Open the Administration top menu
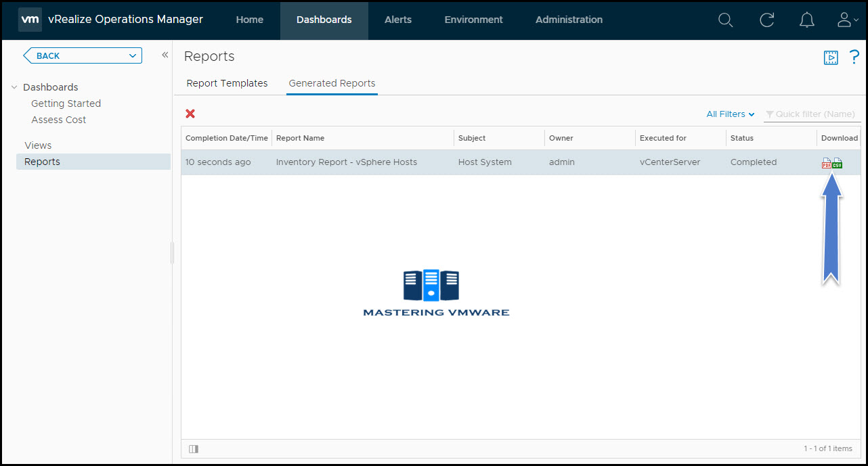Viewport: 868px width, 466px height. click(x=569, y=20)
